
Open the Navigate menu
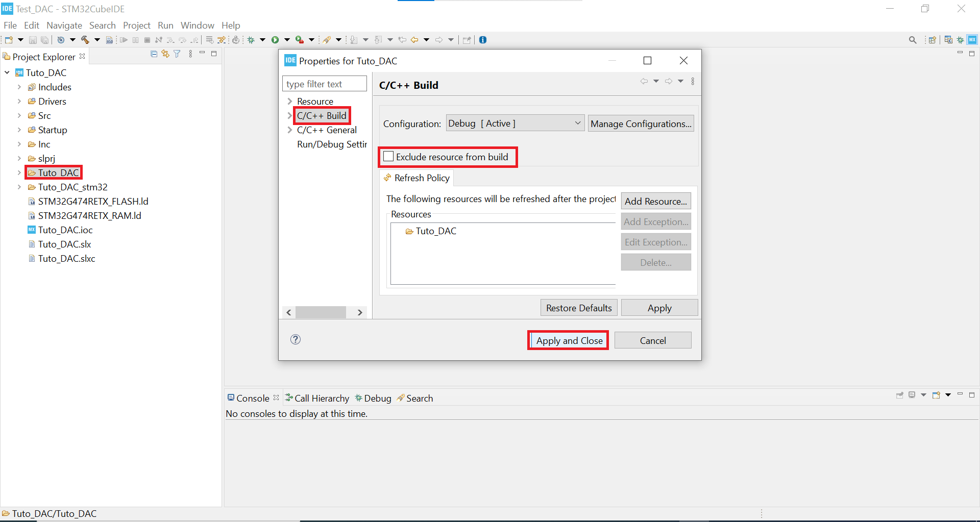coord(64,25)
